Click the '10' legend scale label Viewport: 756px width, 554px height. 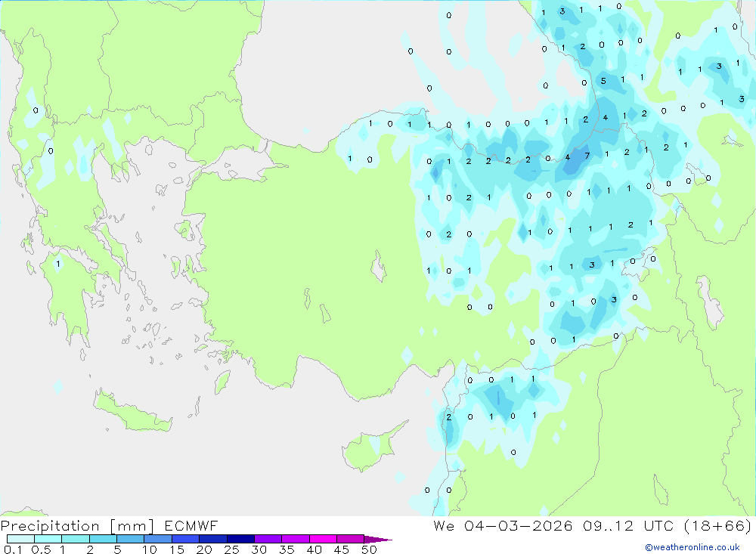tap(150, 549)
